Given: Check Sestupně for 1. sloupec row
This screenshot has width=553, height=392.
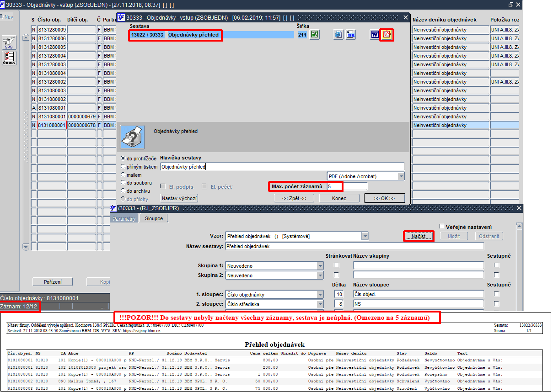Looking at the screenshot, I should [x=497, y=294].
